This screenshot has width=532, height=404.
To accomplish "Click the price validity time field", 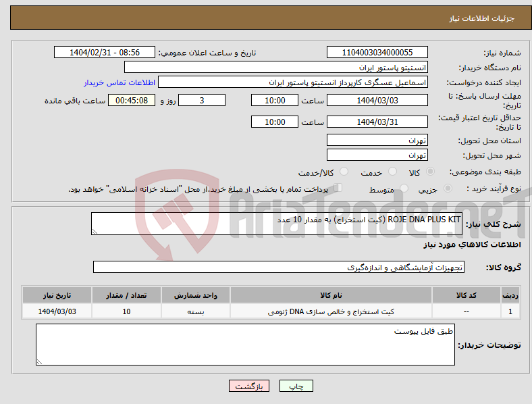I will click(275, 122).
